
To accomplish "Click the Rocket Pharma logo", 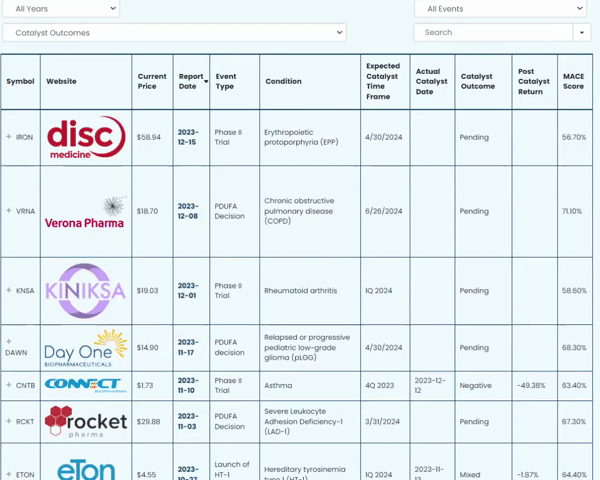I will pos(86,421).
